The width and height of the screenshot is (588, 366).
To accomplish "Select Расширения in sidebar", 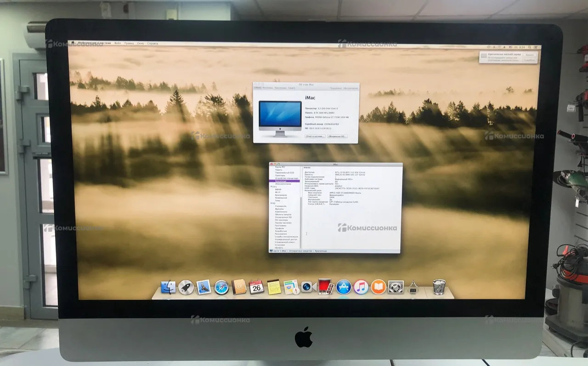I will point(281,234).
